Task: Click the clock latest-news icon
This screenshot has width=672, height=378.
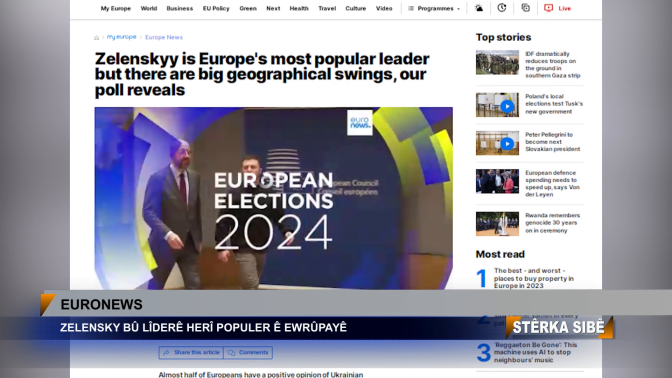Action: tap(502, 8)
